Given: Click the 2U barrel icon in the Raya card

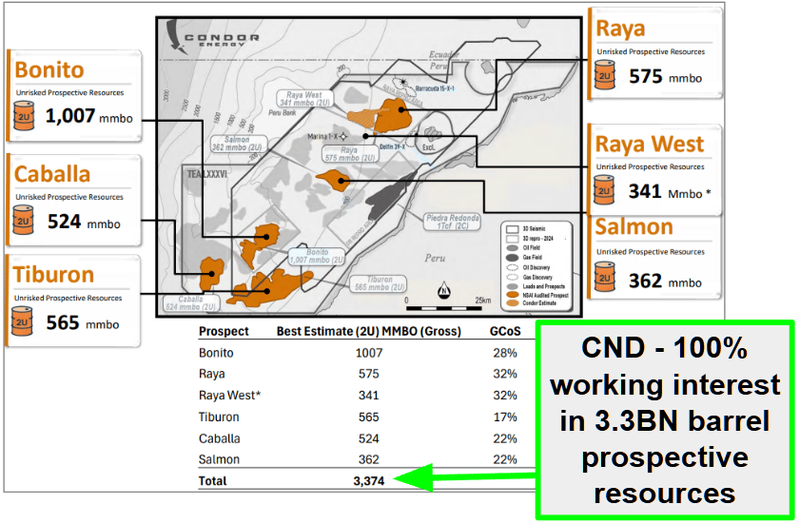Looking at the screenshot, I should point(605,75).
